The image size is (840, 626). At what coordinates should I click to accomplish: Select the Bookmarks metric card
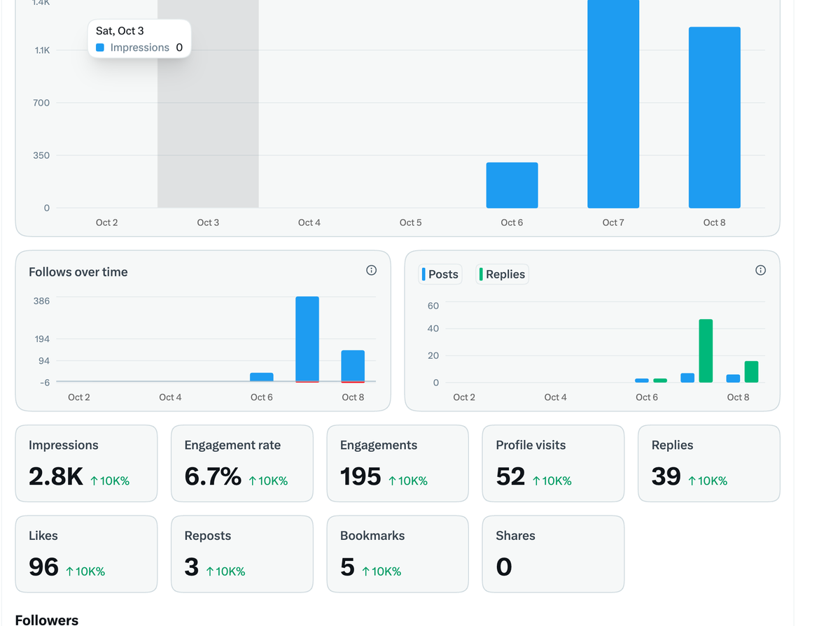point(398,554)
